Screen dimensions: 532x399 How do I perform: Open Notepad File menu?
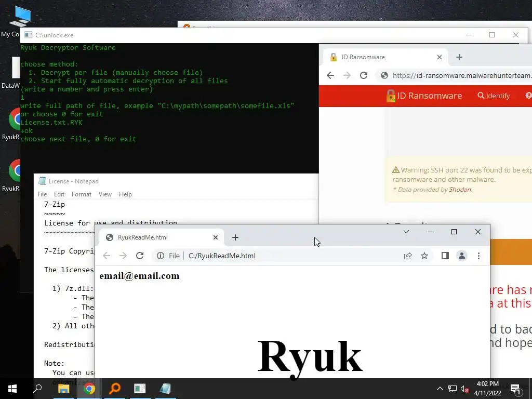tap(42, 194)
